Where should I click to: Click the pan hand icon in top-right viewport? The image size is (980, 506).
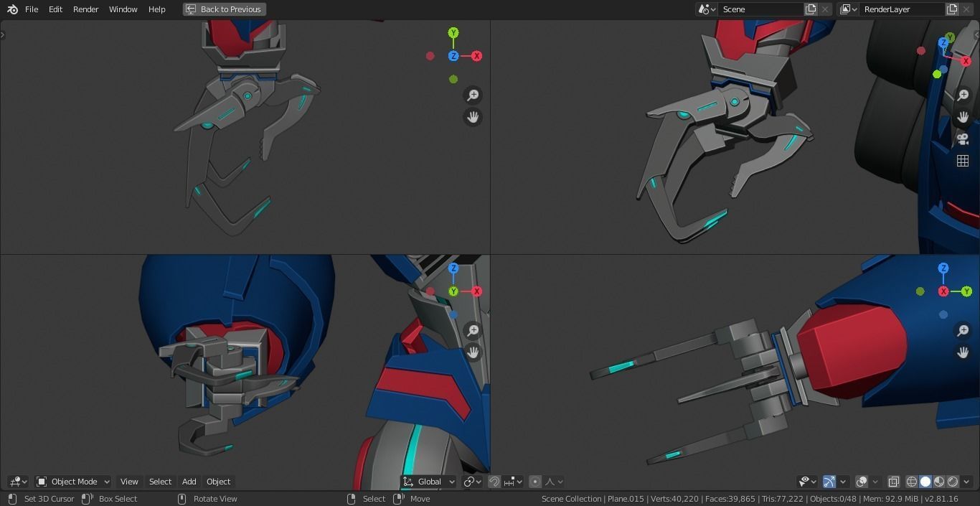click(963, 117)
